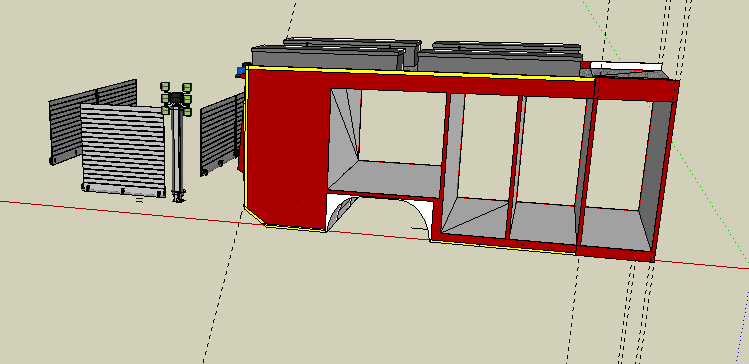Click the red vertical divider between the middle compartments
The height and width of the screenshot is (364, 749).
click(515, 167)
